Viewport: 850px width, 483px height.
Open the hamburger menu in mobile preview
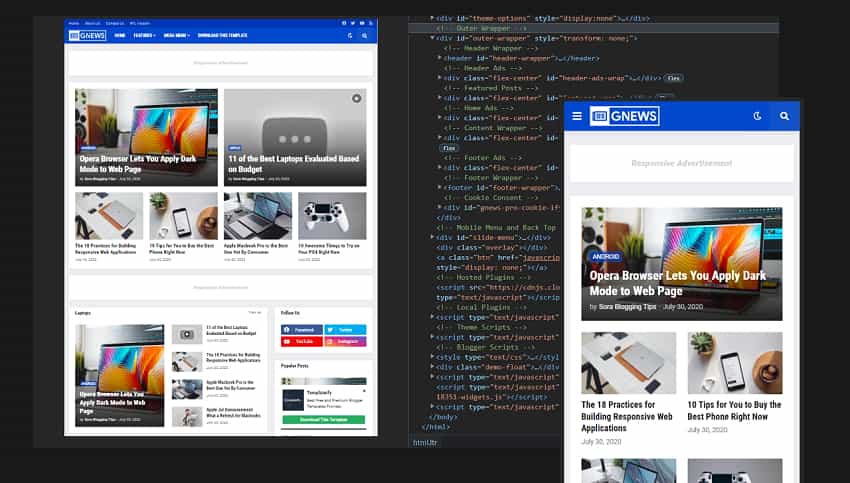pyautogui.click(x=577, y=116)
